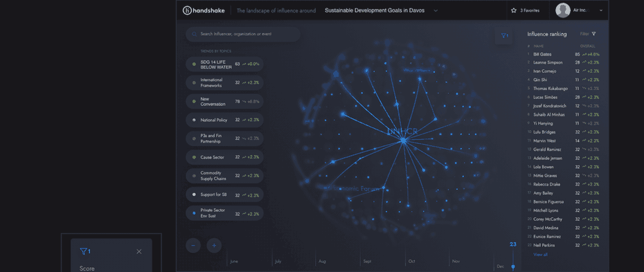Viewport: 644px width, 272px height.
Task: Click the funnel icon in filter popup
Action: [x=84, y=251]
